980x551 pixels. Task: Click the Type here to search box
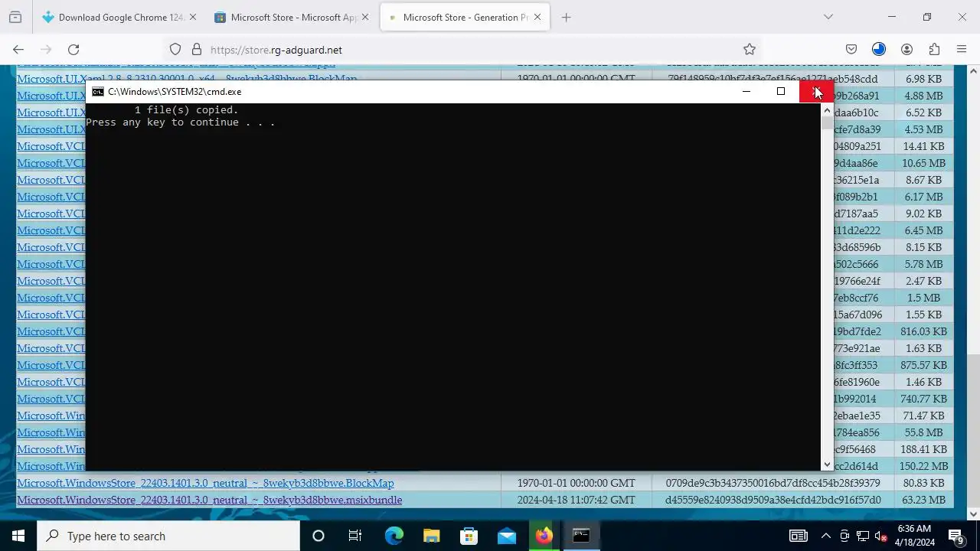point(168,536)
